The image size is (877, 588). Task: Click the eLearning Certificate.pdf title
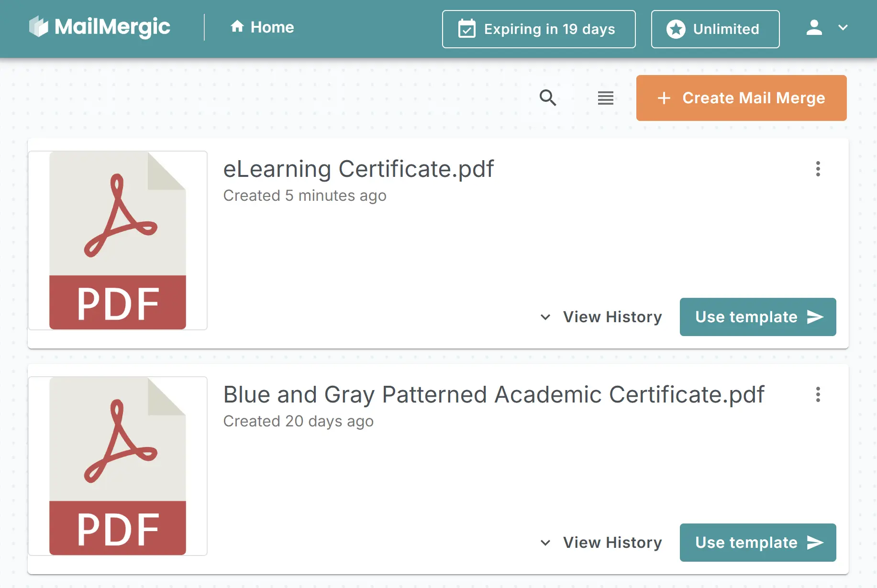[358, 169]
